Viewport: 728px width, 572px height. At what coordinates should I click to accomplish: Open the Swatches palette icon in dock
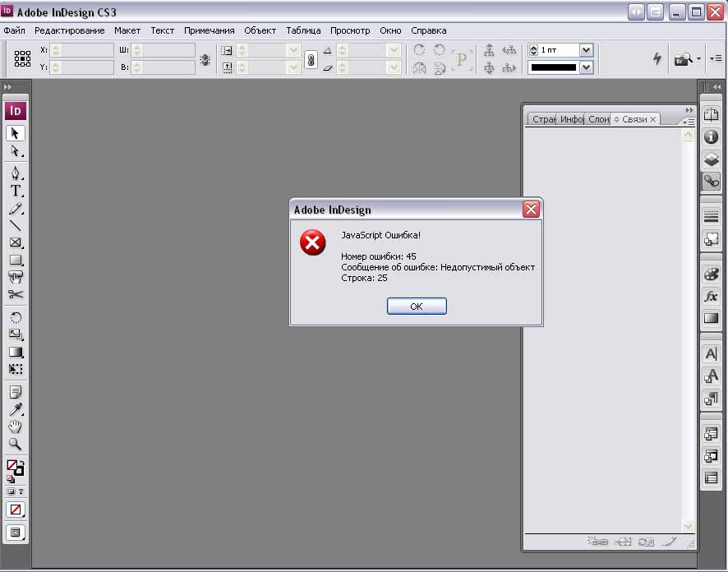pos(711,274)
